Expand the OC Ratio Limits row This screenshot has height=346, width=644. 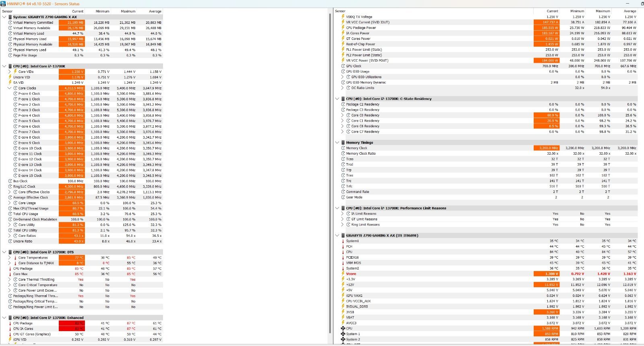[343, 88]
